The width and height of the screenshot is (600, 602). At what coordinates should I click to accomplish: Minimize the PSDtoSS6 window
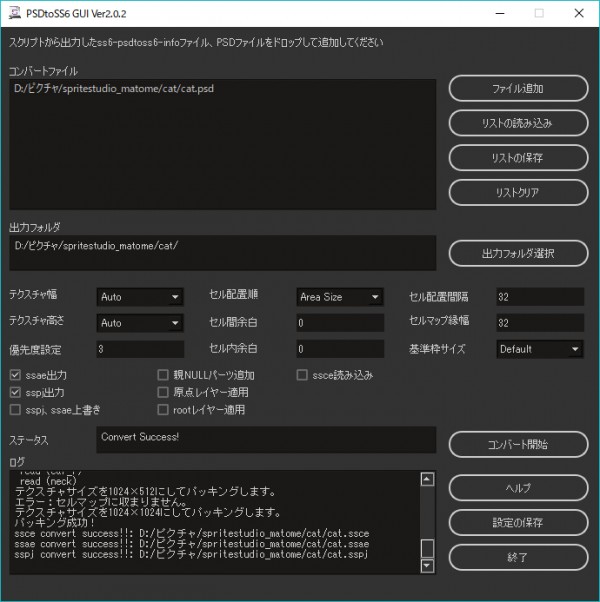(500, 13)
